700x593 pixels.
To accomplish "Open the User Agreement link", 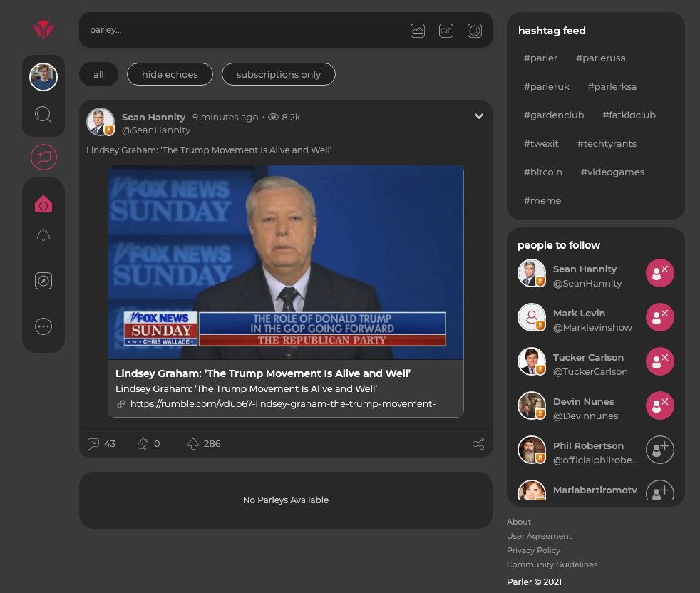I will (539, 536).
